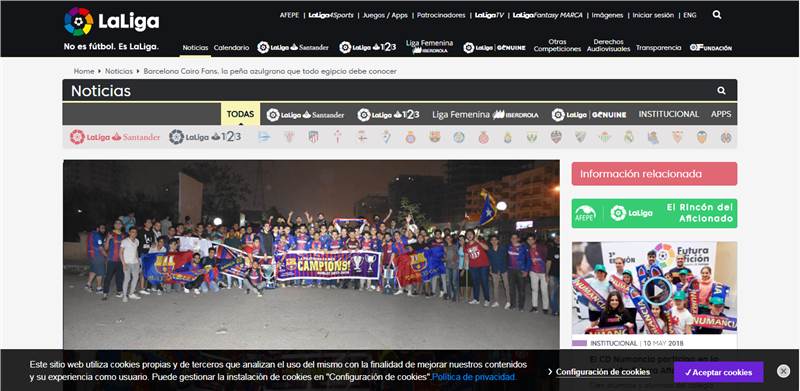Open LaLiga4Sports top link

[x=331, y=15]
